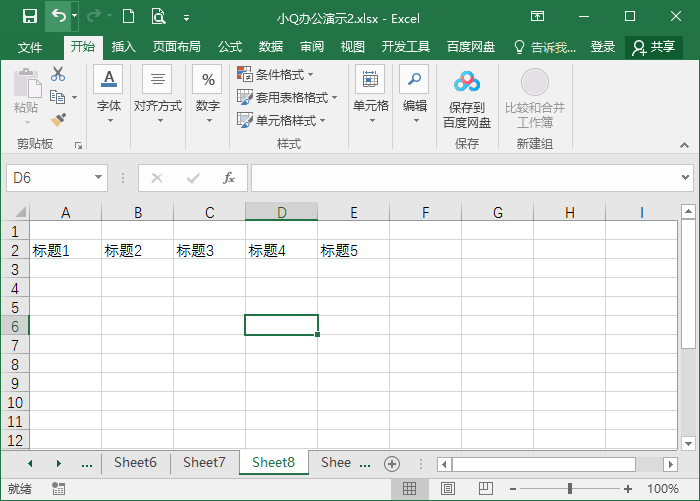Expand the 数字 number format group
This screenshot has height=501, width=700.
pyautogui.click(x=208, y=95)
